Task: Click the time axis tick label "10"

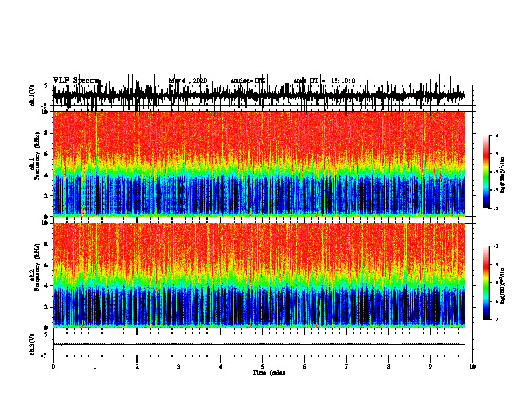Action: click(x=472, y=367)
